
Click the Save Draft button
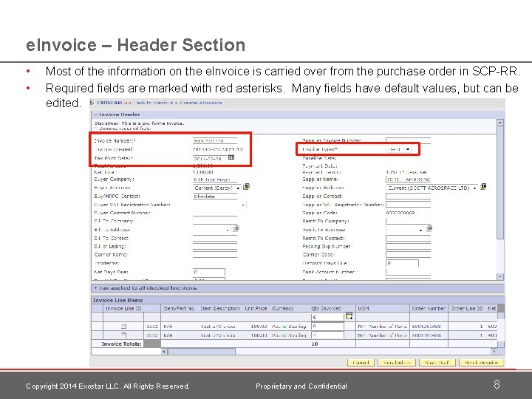click(x=437, y=363)
